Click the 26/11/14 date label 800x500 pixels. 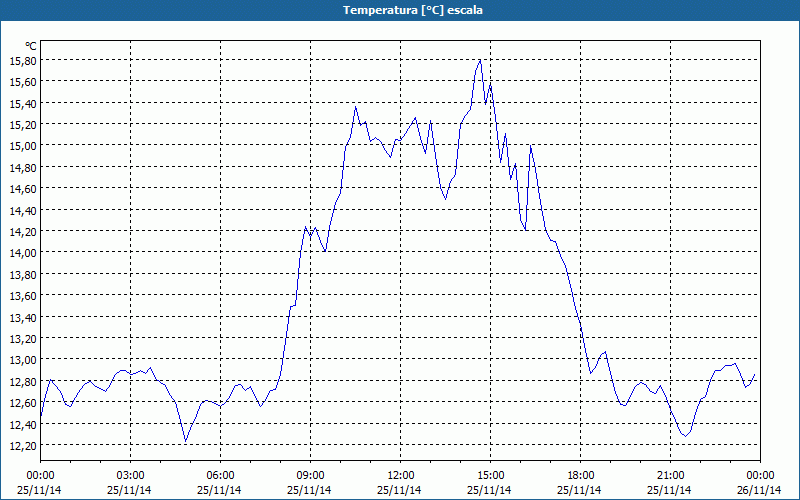[x=759, y=490]
